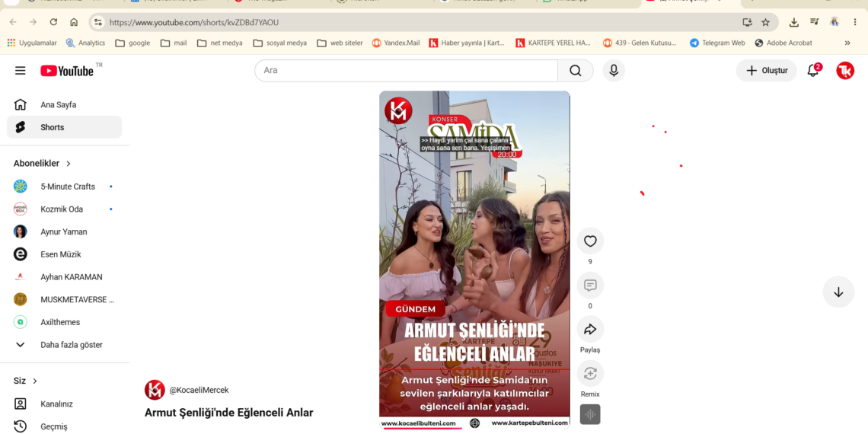Open the browser profile avatar

pyautogui.click(x=834, y=22)
